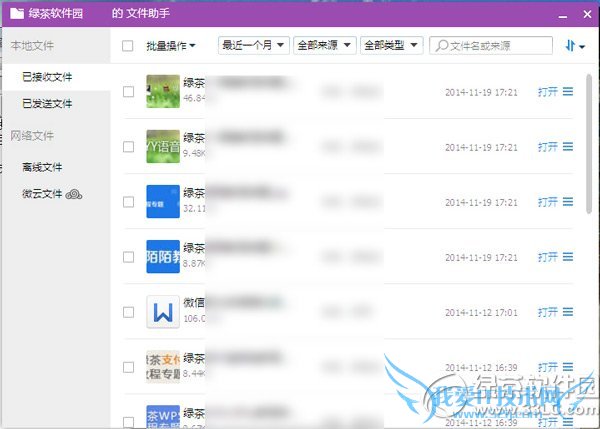Click the folder icon in title bar

(17, 14)
